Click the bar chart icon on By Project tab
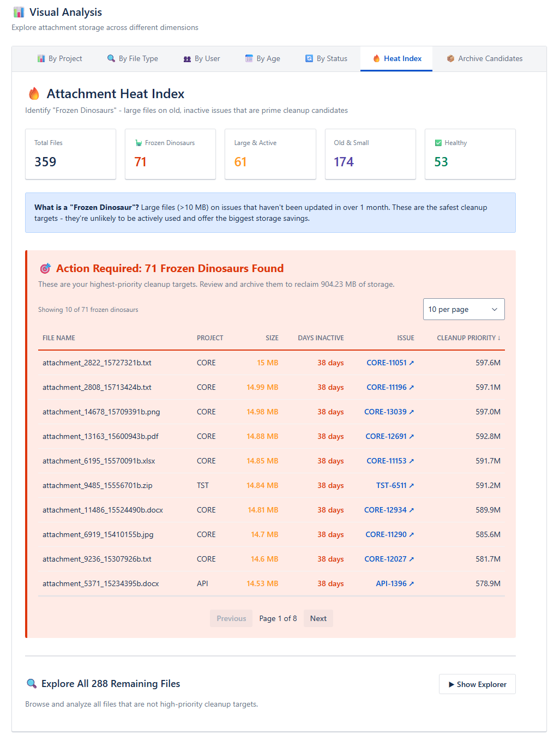Screen dimensions: 560x741 click(41, 58)
